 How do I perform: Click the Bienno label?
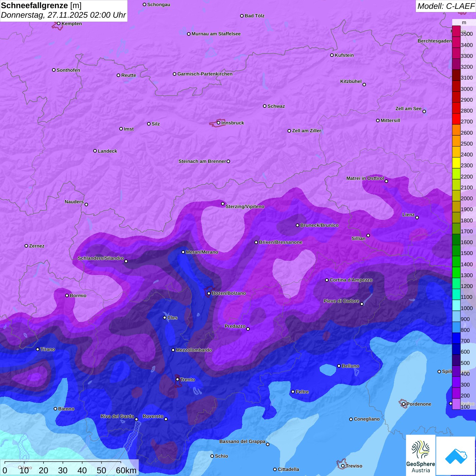pos(66,409)
